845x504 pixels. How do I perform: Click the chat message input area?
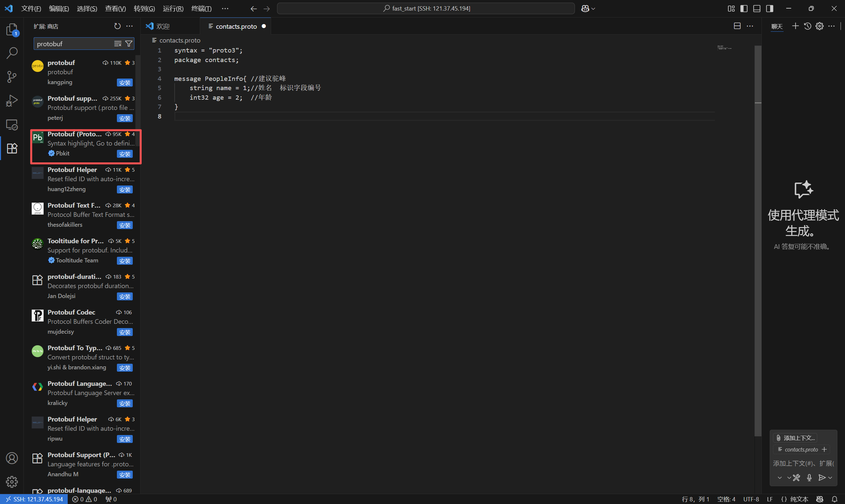(x=803, y=463)
